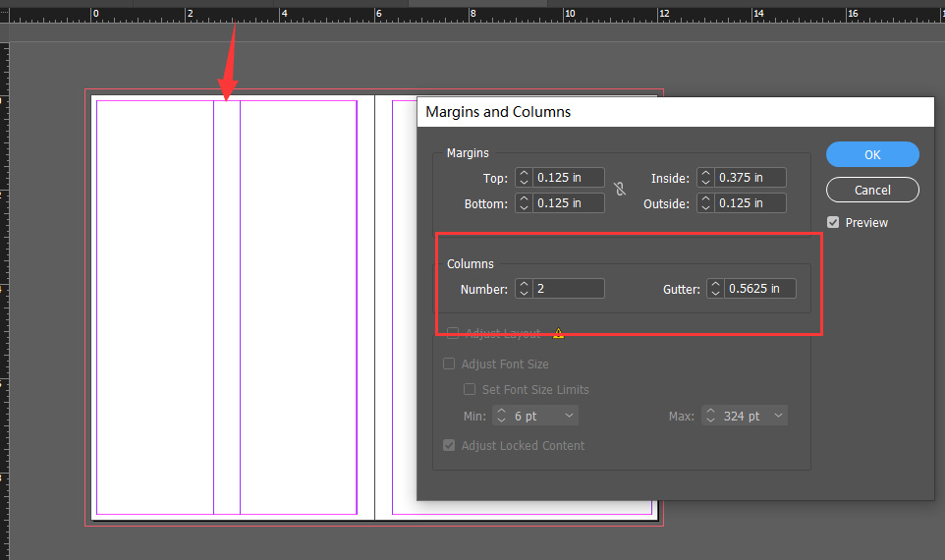Toggle the Adjust Layout checkbox
This screenshot has height=560, width=945.
point(453,333)
